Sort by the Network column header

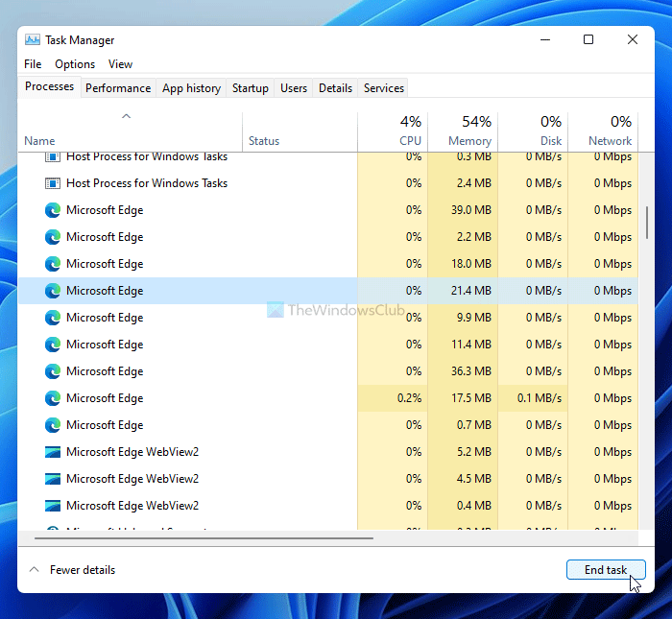coord(603,131)
